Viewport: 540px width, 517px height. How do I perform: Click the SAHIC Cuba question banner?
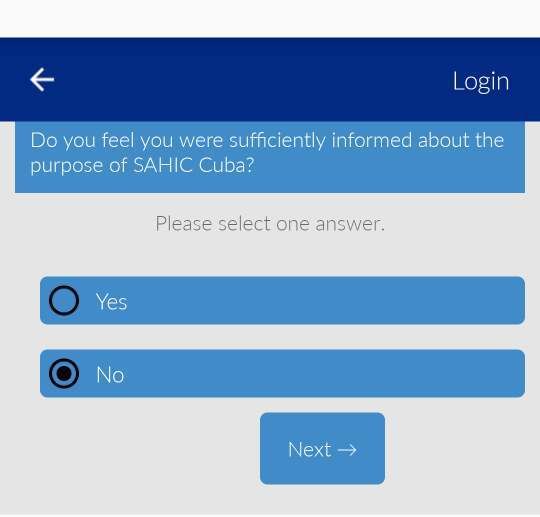pyautogui.click(x=270, y=157)
